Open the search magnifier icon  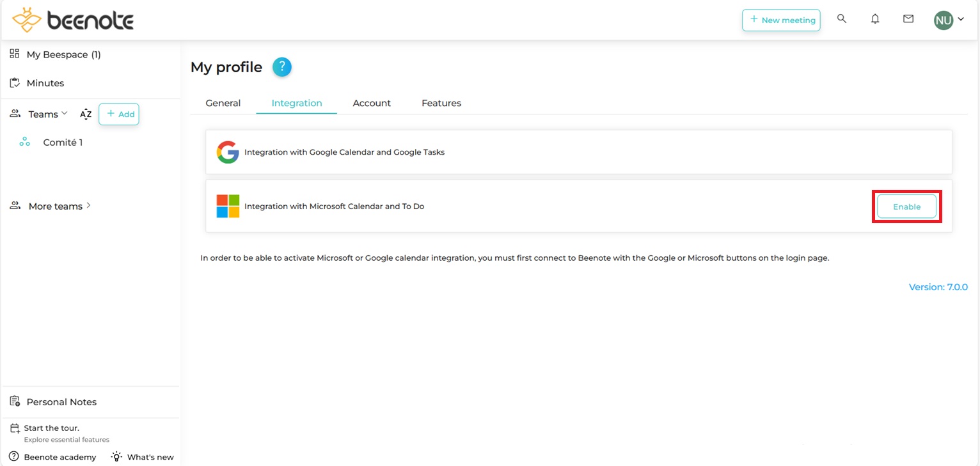click(x=842, y=19)
